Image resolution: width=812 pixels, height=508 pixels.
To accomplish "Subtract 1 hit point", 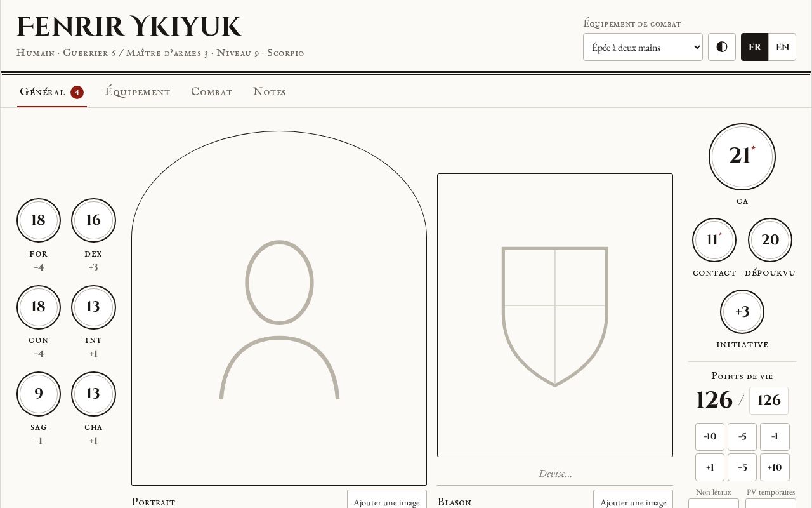I will click(775, 437).
